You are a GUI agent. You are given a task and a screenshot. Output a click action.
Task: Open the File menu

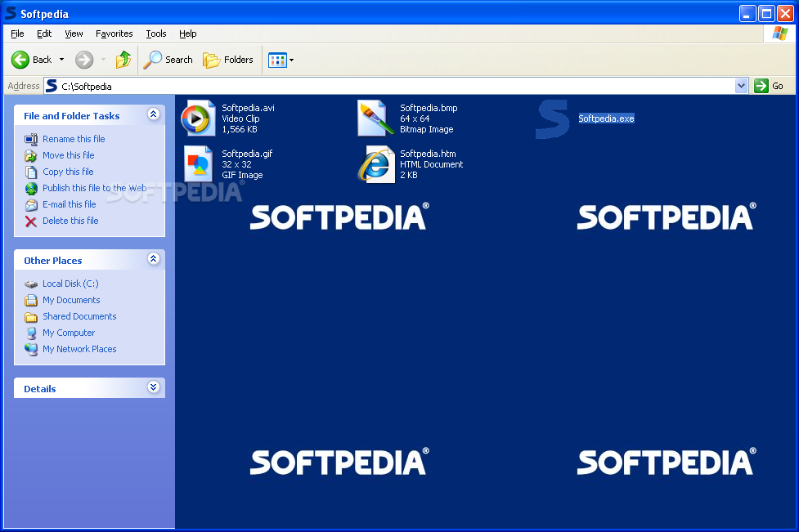[x=17, y=34]
